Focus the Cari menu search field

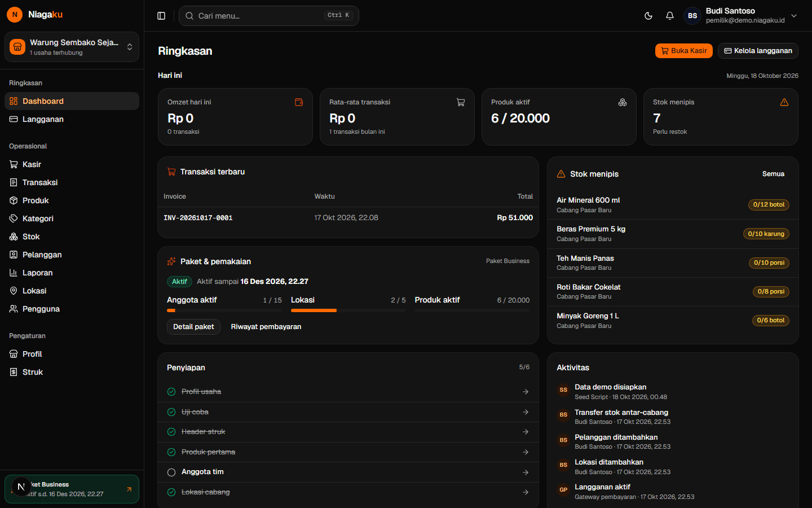[x=269, y=16]
